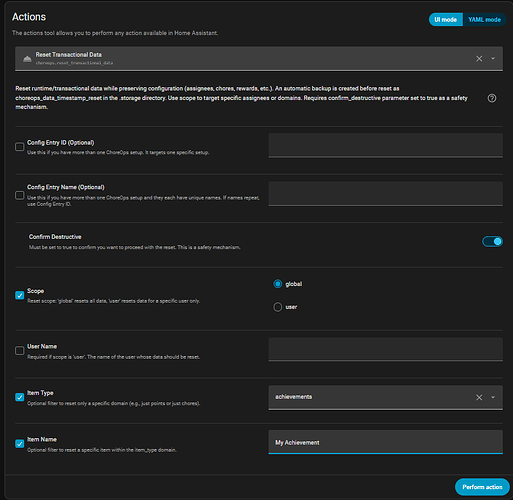
Task: Clear the achievements item type selection
Action: point(479,397)
